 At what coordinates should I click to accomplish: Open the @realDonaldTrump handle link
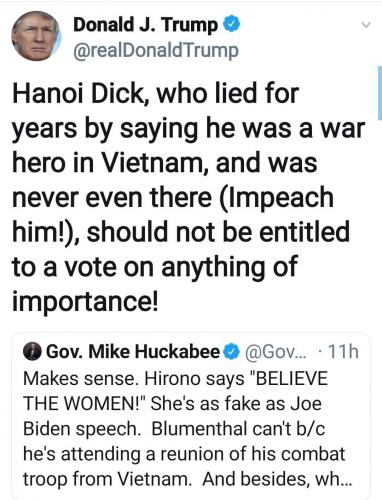point(156,51)
